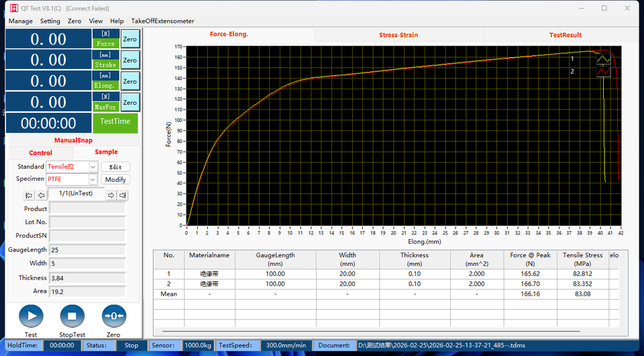Switch to the Stress-Strain tab
644x356 pixels.
398,35
